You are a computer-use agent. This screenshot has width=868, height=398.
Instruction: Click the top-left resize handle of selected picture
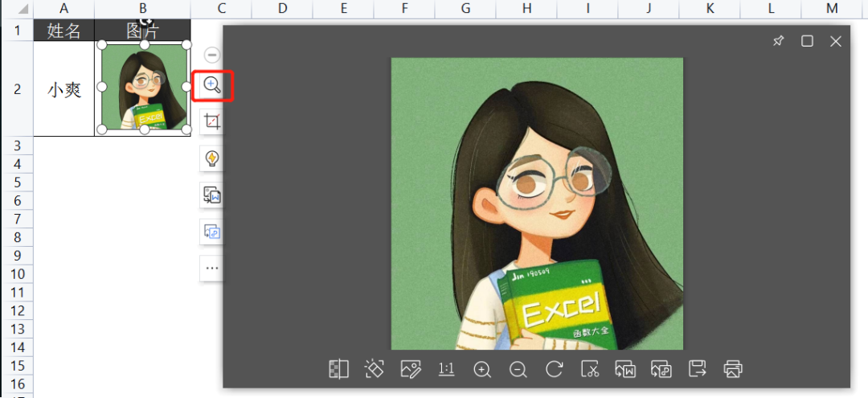(102, 44)
